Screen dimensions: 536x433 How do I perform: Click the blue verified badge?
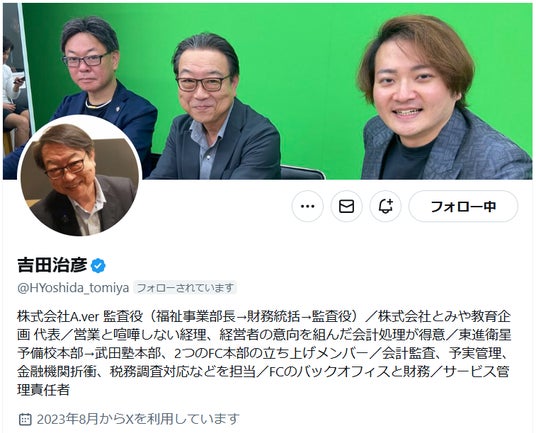point(98,266)
